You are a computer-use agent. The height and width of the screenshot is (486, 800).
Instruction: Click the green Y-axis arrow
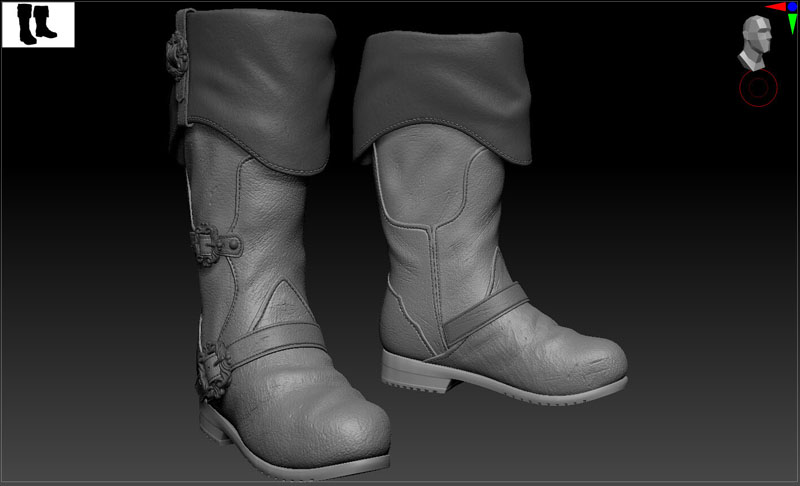(x=791, y=24)
